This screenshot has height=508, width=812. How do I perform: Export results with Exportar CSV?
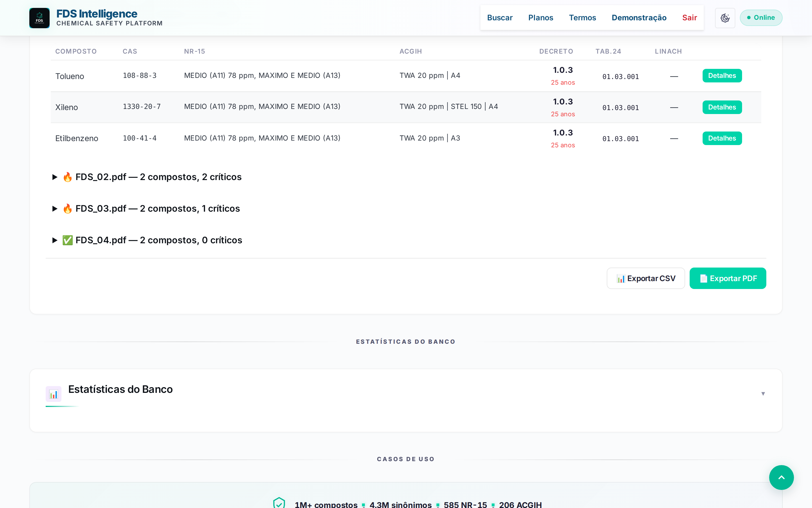point(646,278)
